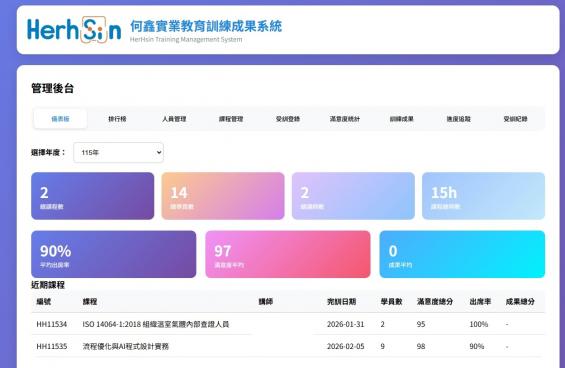Screen dimensions: 565x368
Task: Select course number HH11535
Action: coord(52,346)
